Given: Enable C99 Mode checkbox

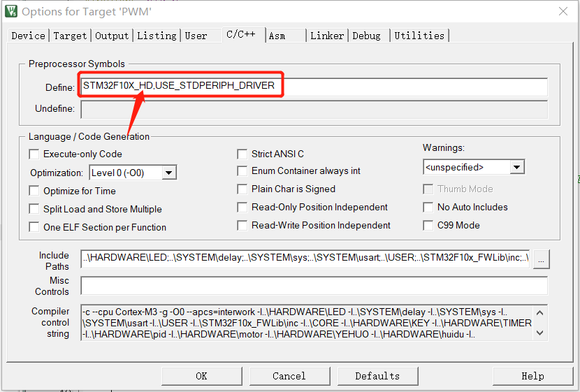Looking at the screenshot, I should point(428,226).
